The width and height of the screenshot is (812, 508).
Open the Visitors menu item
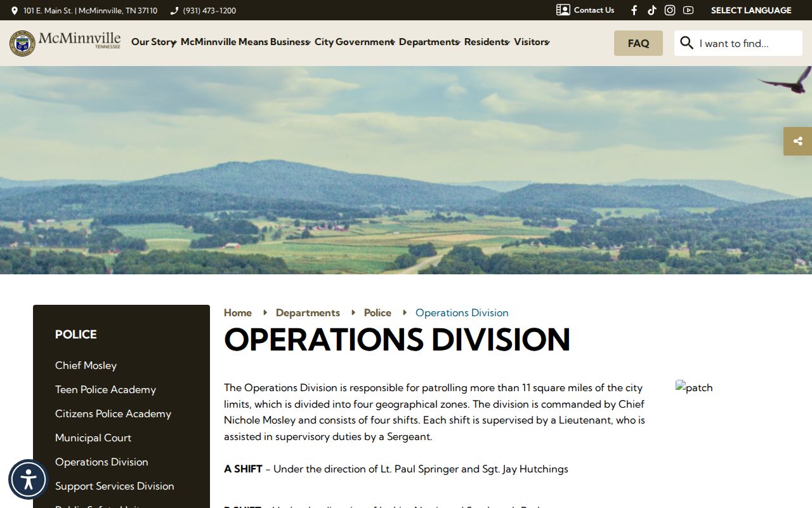point(532,42)
